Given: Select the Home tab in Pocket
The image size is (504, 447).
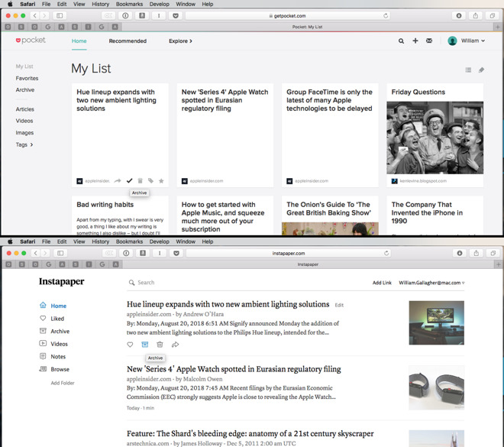Looking at the screenshot, I should click(x=79, y=40).
